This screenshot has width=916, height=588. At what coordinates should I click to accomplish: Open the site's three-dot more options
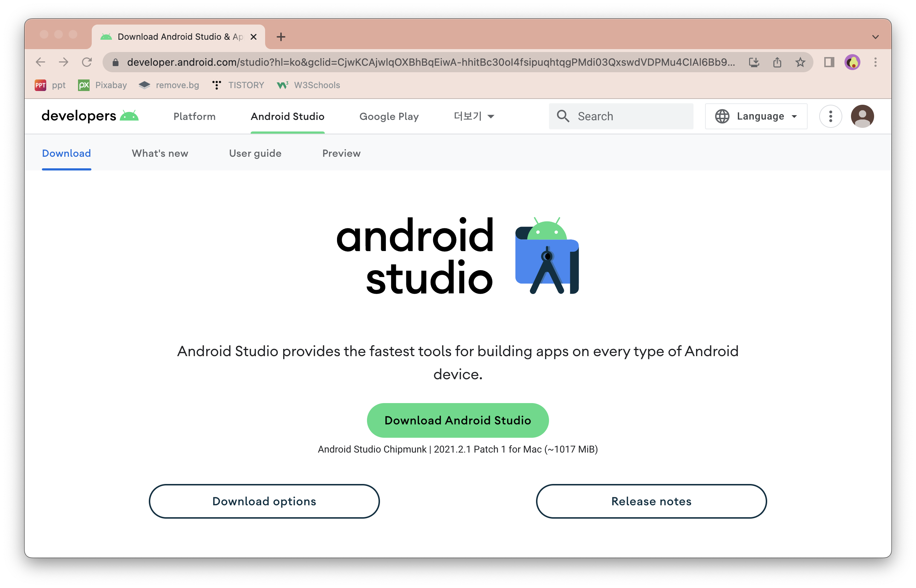830,116
